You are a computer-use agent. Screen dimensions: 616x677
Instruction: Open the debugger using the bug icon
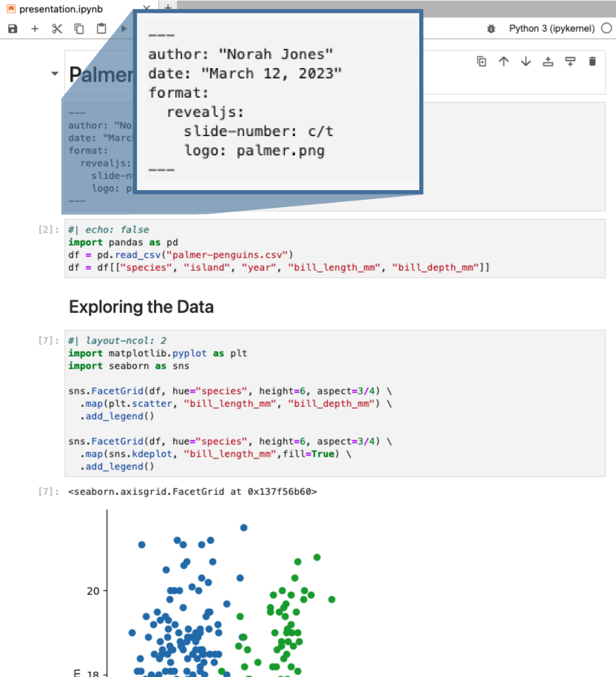point(491,29)
